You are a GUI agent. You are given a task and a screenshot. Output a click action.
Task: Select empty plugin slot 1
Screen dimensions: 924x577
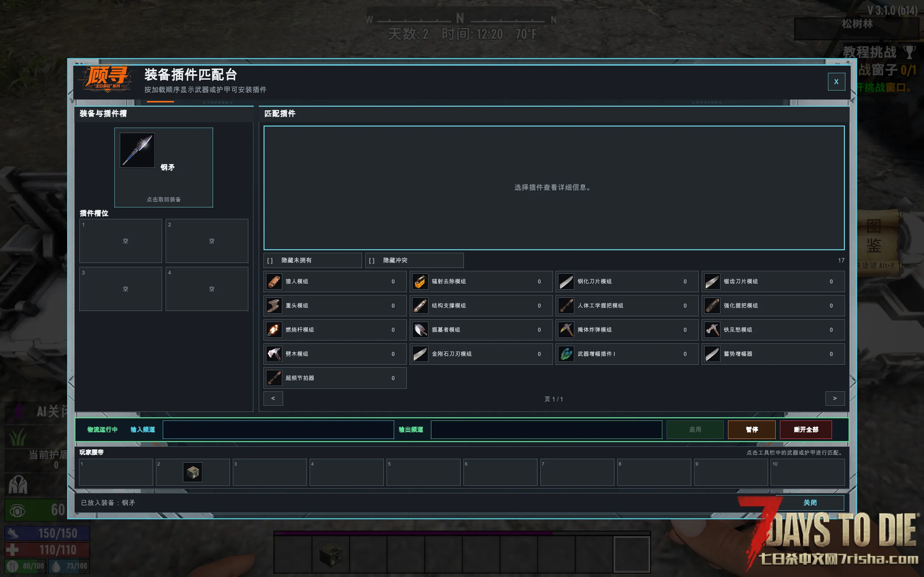[x=121, y=241]
